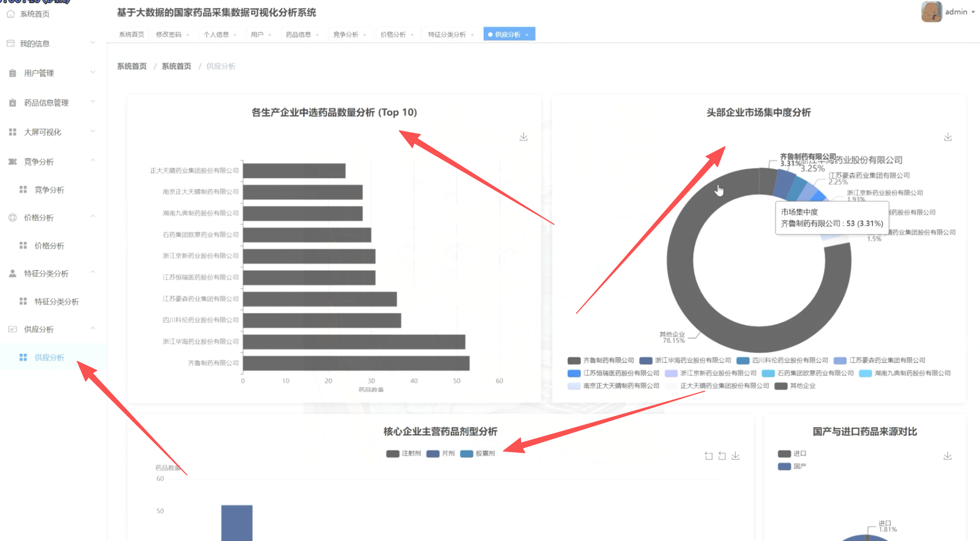
Task: Save the 头部企业市场集中度分析 chart as image
Action: tap(948, 137)
